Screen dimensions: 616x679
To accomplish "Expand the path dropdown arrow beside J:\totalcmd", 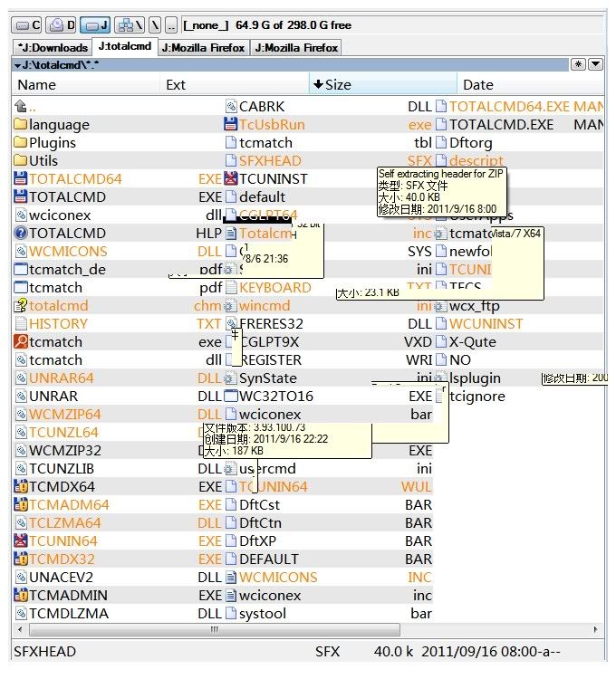I will point(17,65).
